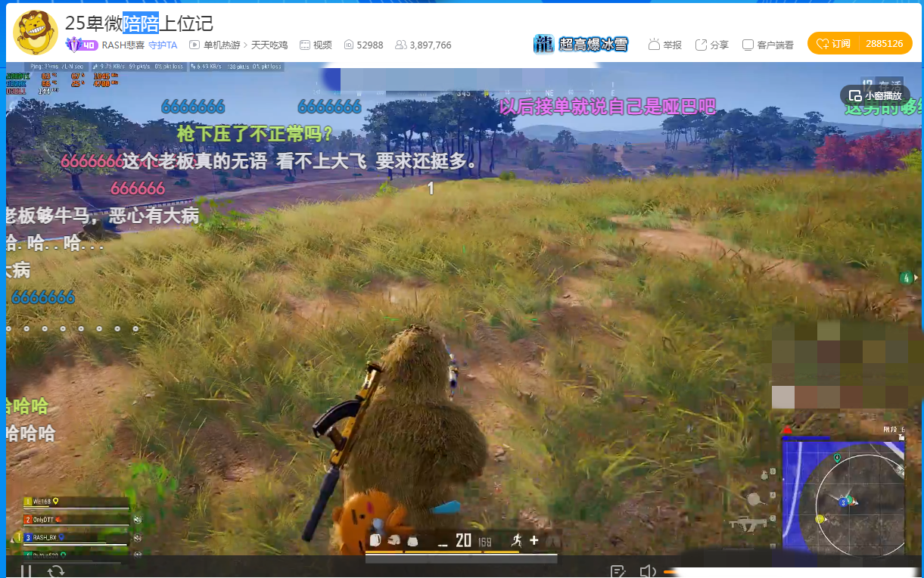924x578 pixels.
Task: Click the purple level 40 badge
Action: 82,45
